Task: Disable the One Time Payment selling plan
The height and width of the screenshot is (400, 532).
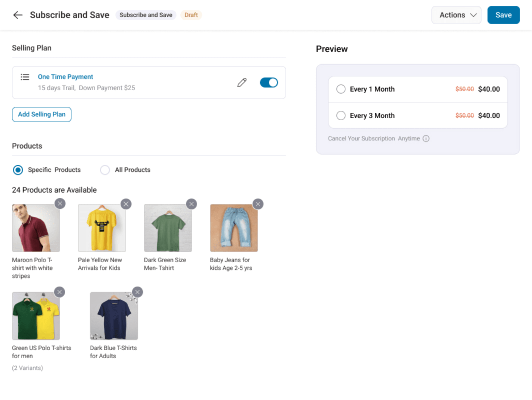Action: point(269,82)
